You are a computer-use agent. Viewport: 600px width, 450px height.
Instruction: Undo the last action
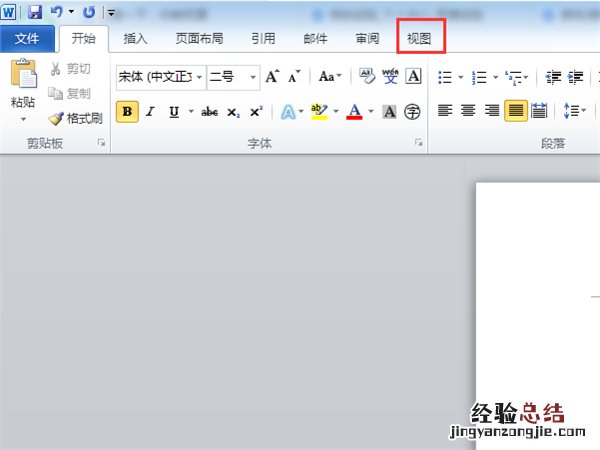tap(57, 12)
